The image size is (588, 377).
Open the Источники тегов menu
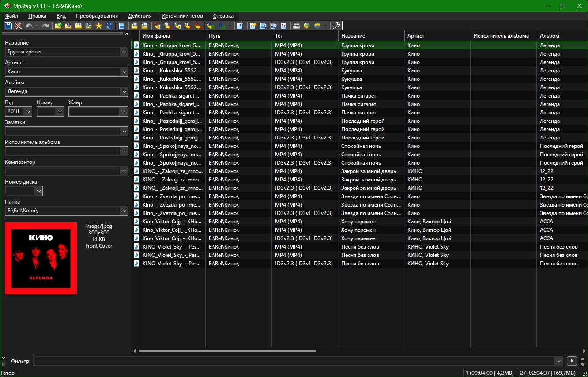(182, 16)
